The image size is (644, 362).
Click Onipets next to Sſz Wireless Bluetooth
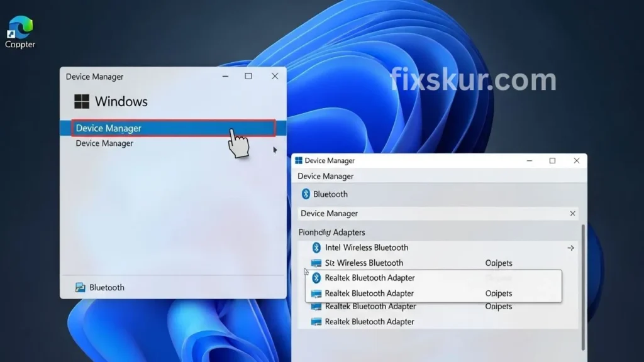pyautogui.click(x=499, y=263)
